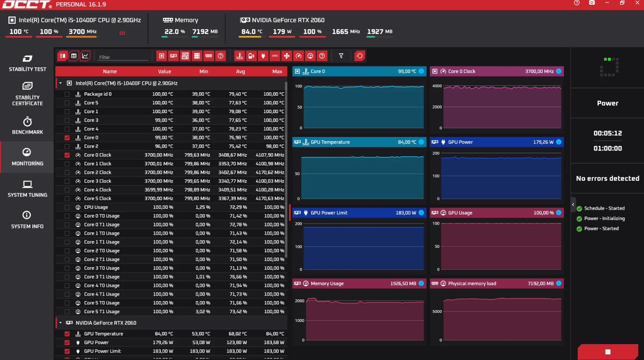Toggle the motherboard hardware filter icon
Screen dimensions: 644x360
[x=185, y=56]
